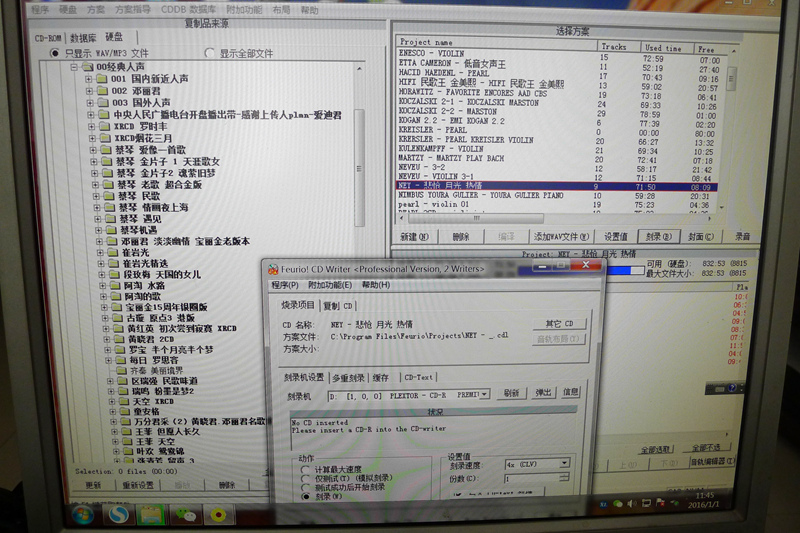Click the 刷新 button

pos(511,393)
